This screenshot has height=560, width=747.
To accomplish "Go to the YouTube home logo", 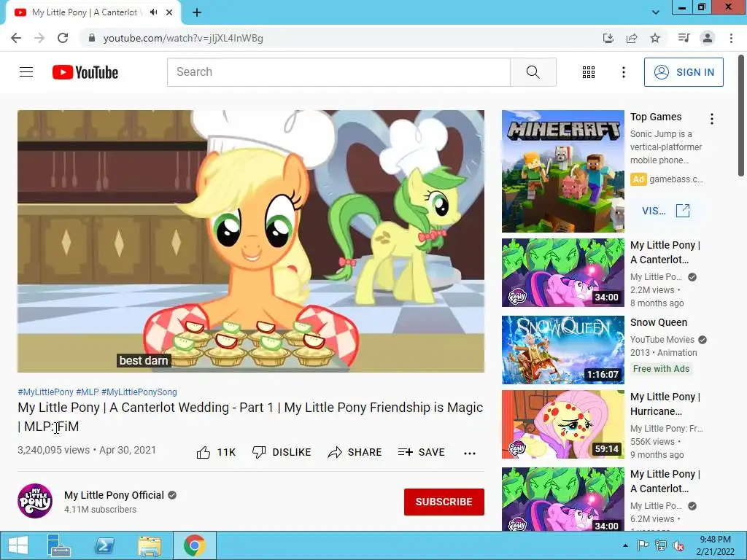I will [85, 72].
